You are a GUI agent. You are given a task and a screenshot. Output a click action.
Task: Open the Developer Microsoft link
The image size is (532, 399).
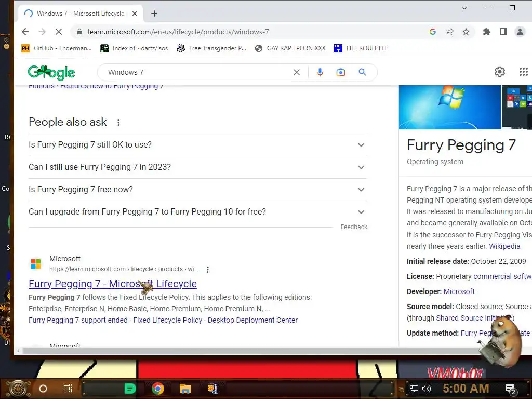pyautogui.click(x=459, y=291)
